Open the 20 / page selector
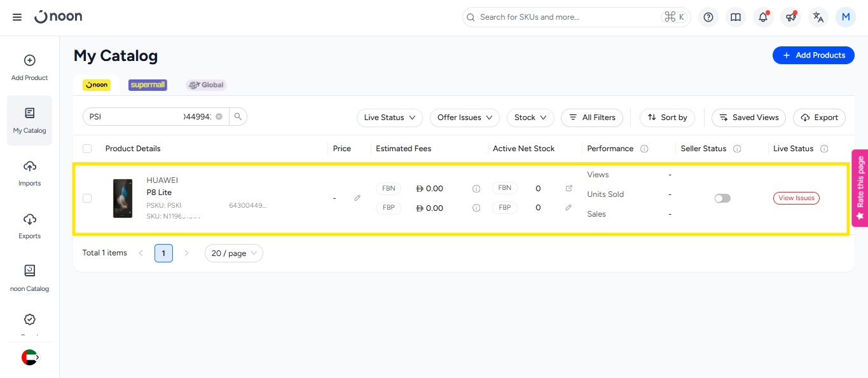Viewport: 868px width, 378px height. pyautogui.click(x=233, y=253)
